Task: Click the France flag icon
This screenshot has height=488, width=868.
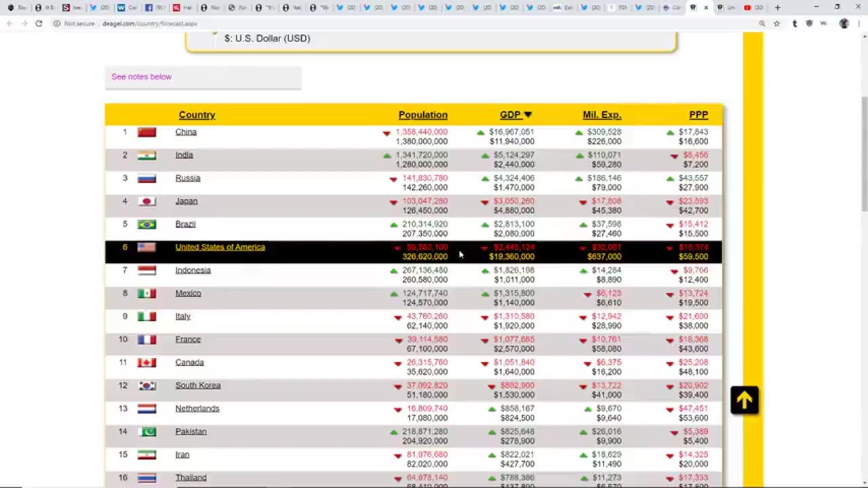Action: [146, 340]
